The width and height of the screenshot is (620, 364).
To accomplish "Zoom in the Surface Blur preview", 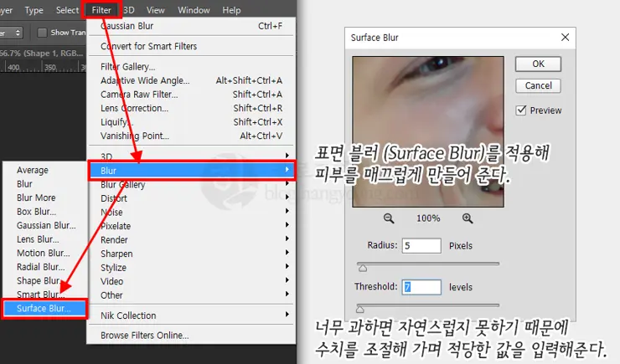I will pyautogui.click(x=468, y=218).
